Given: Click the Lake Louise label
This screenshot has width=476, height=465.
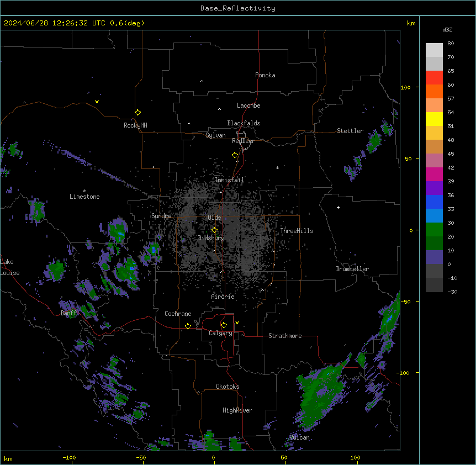Looking at the screenshot, I should click(x=10, y=267).
